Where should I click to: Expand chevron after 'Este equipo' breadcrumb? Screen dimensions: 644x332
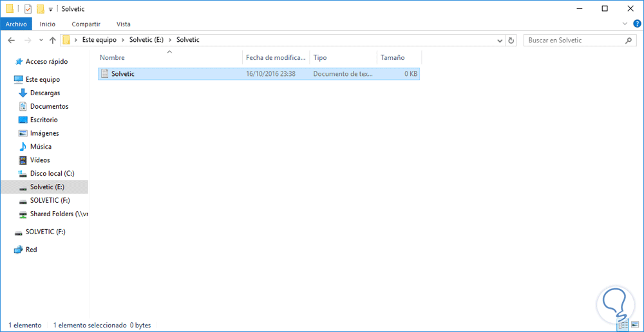tap(123, 41)
